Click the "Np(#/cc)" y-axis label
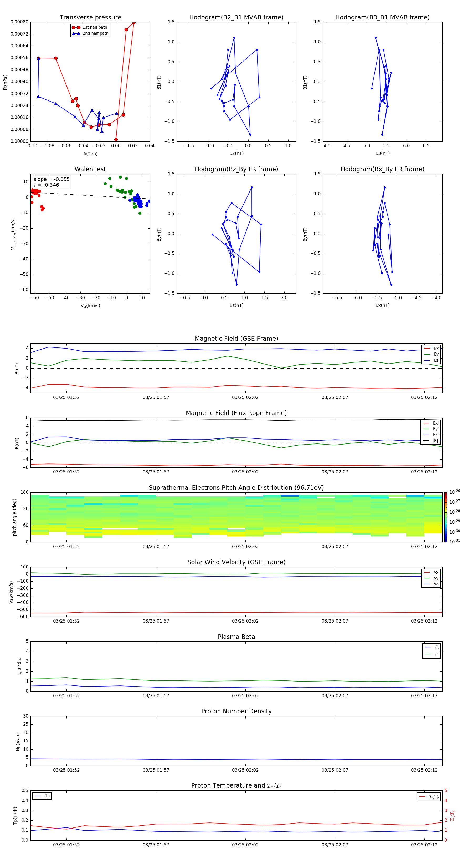Viewport: 473px width, 868px height. [18, 741]
